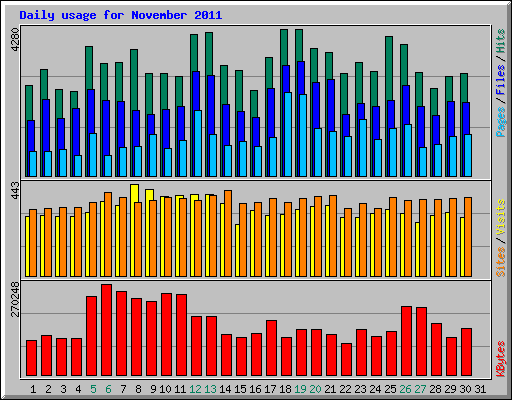Click the orange Sites bar for day 6
This screenshot has width=512, height=400.
point(108,234)
